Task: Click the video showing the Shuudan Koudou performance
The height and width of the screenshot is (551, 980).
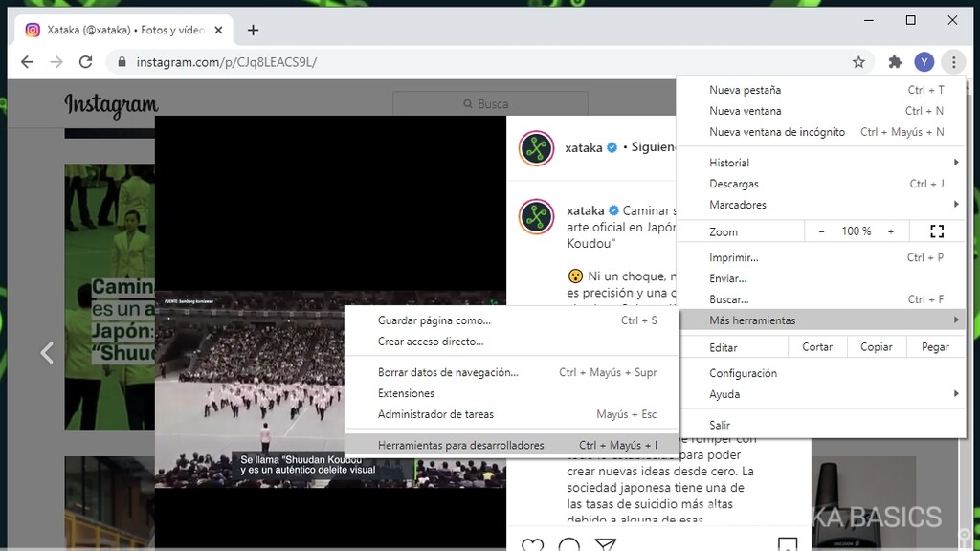Action: pyautogui.click(x=330, y=389)
